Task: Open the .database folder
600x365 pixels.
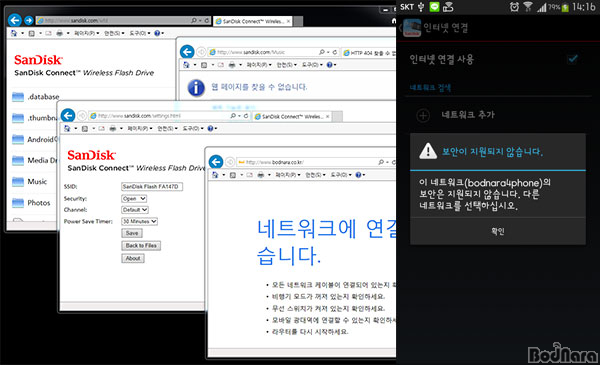Action: (36, 97)
